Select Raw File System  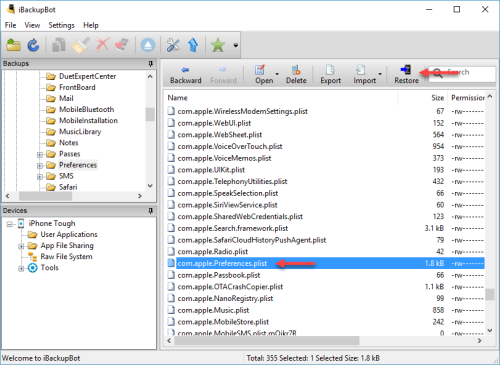click(66, 257)
